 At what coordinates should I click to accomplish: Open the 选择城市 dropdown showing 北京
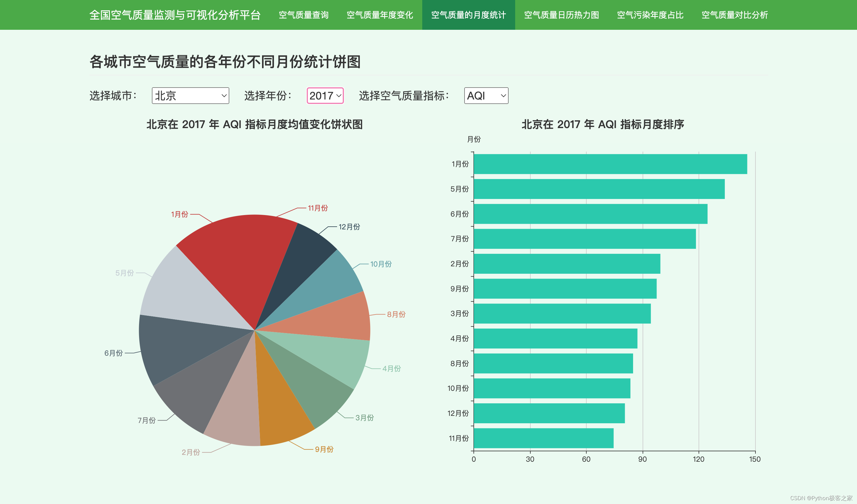coord(190,96)
